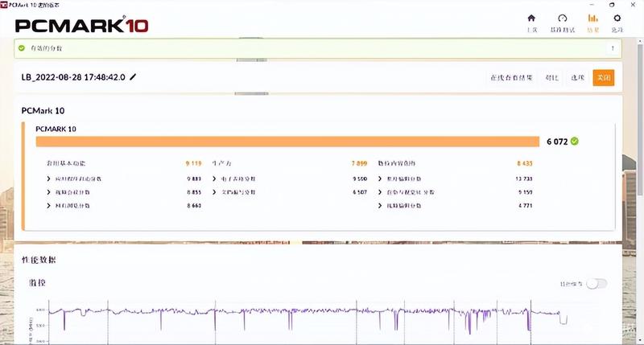Expand the row with score 13 733
The width and height of the screenshot is (644, 345).
[380, 179]
